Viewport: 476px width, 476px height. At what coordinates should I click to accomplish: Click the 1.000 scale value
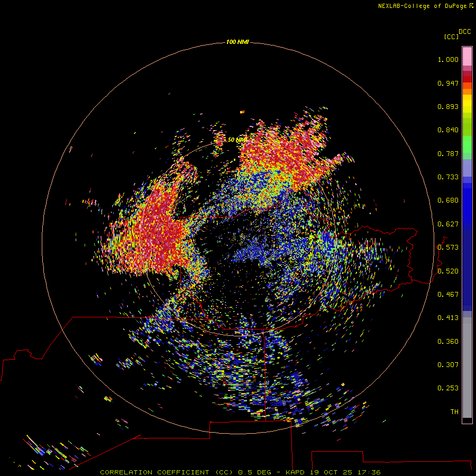coord(448,59)
